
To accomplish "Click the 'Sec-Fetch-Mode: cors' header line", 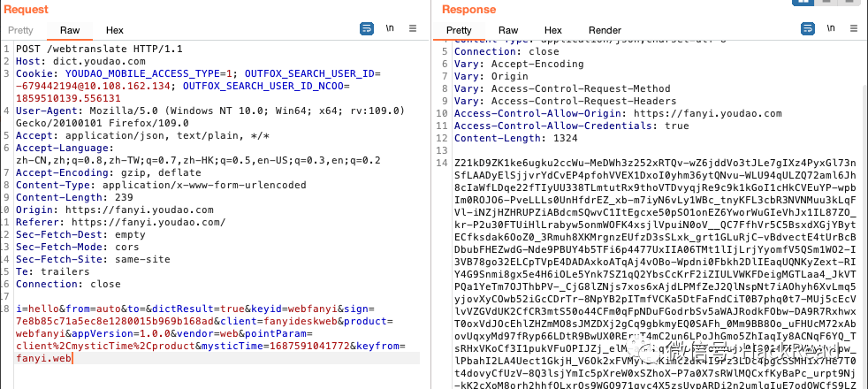I will tap(78, 247).
